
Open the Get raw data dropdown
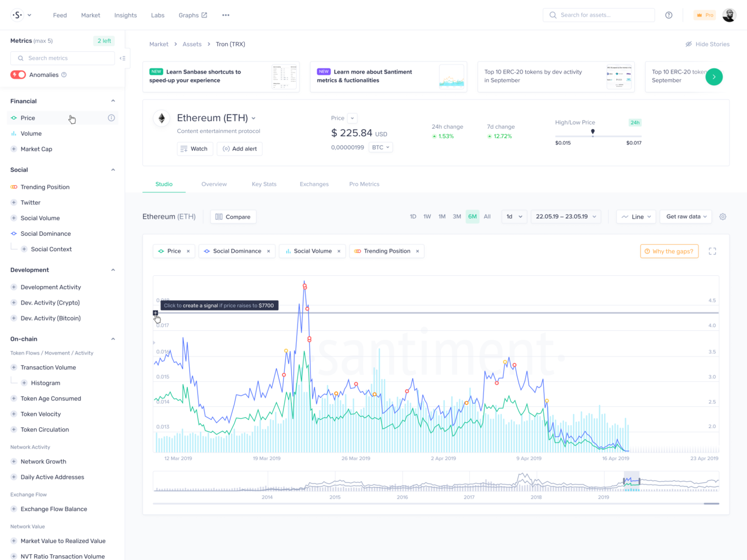point(686,217)
